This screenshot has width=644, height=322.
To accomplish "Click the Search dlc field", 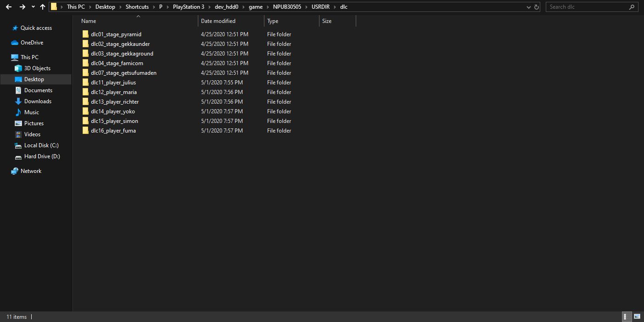I will pos(588,7).
